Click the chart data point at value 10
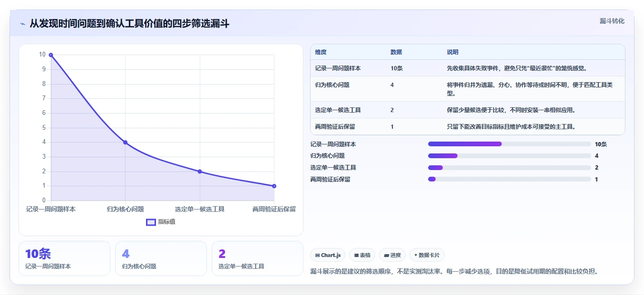This screenshot has width=644, height=295. pos(51,55)
